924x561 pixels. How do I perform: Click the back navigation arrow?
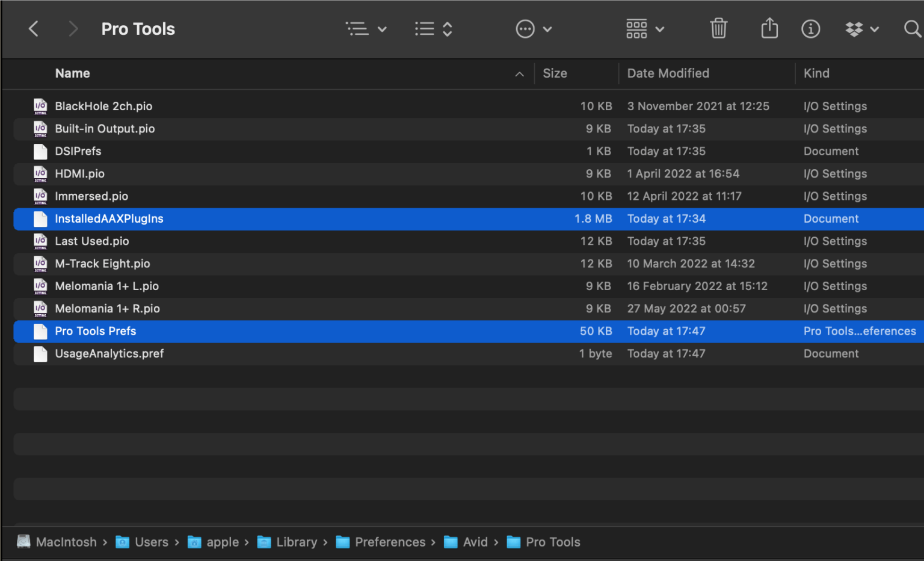34,29
